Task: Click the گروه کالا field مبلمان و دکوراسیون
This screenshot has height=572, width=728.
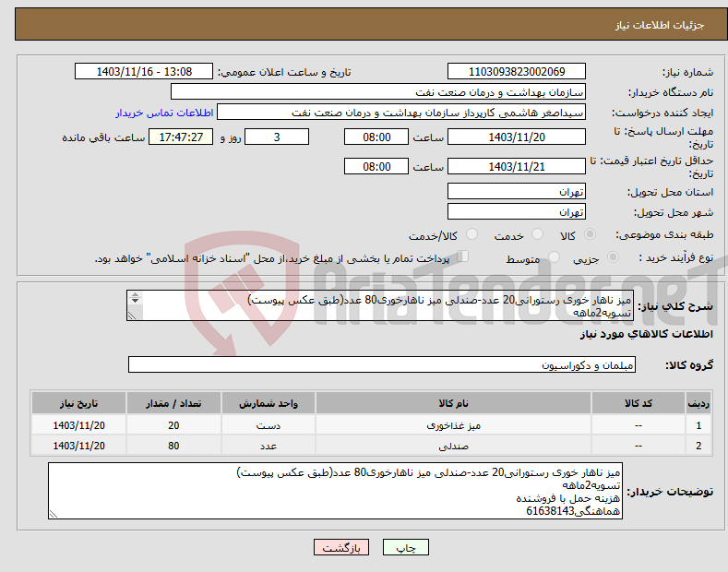Action: 382,365
